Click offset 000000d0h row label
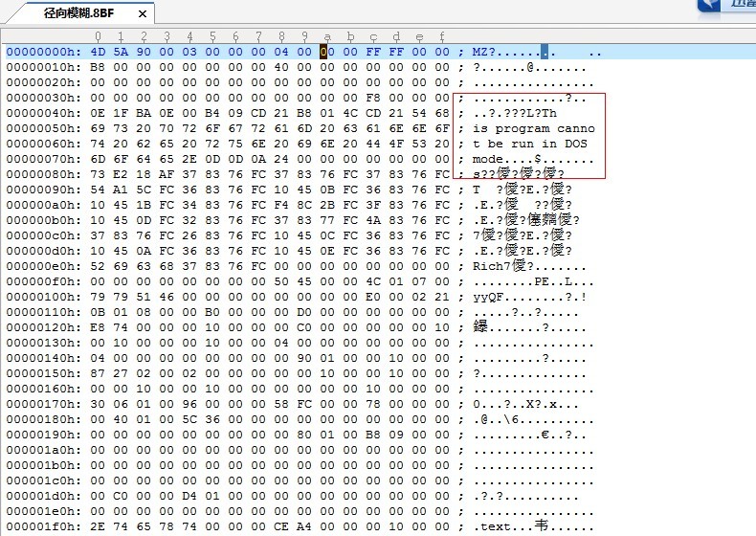This screenshot has width=756, height=536. click(x=44, y=252)
